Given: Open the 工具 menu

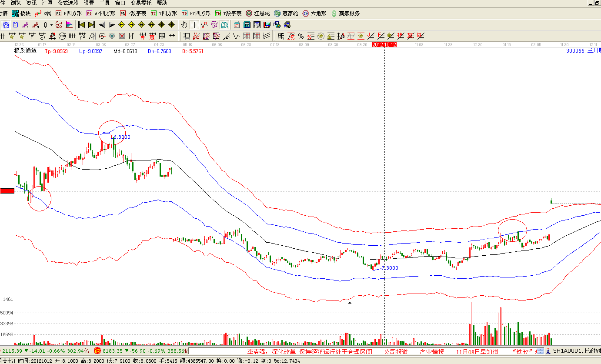Looking at the screenshot, I should (x=104, y=3).
